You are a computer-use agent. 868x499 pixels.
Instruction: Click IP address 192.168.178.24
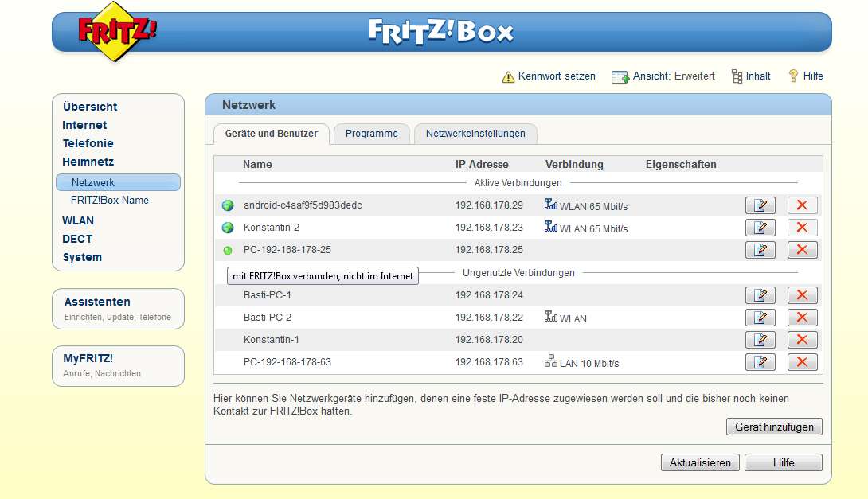coord(489,294)
